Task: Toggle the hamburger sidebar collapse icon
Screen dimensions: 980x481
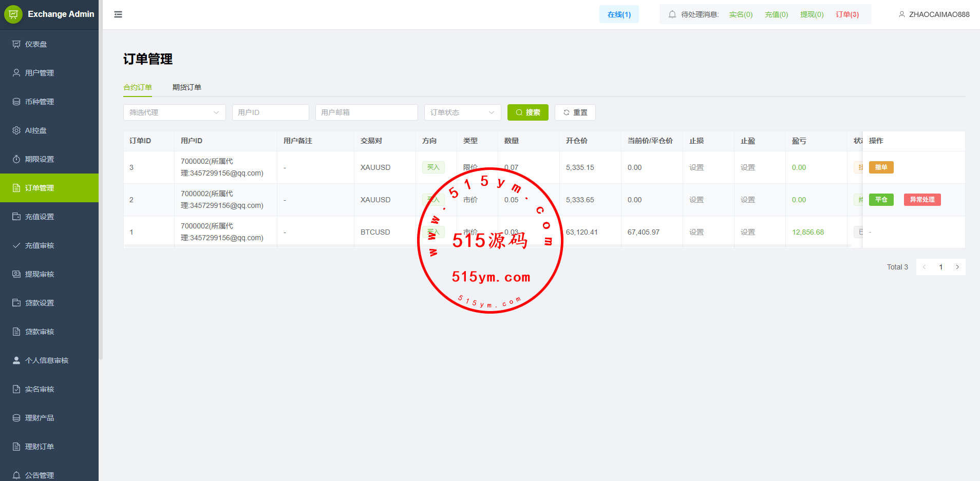Action: tap(118, 14)
